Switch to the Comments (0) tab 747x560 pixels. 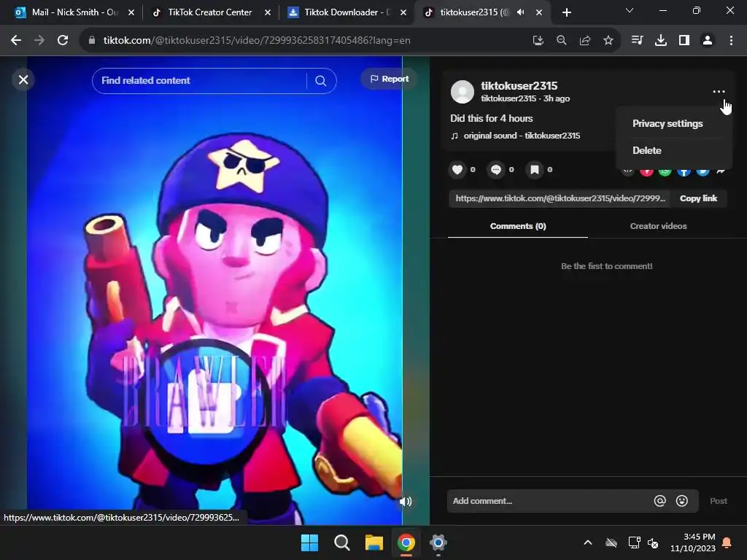click(x=518, y=226)
